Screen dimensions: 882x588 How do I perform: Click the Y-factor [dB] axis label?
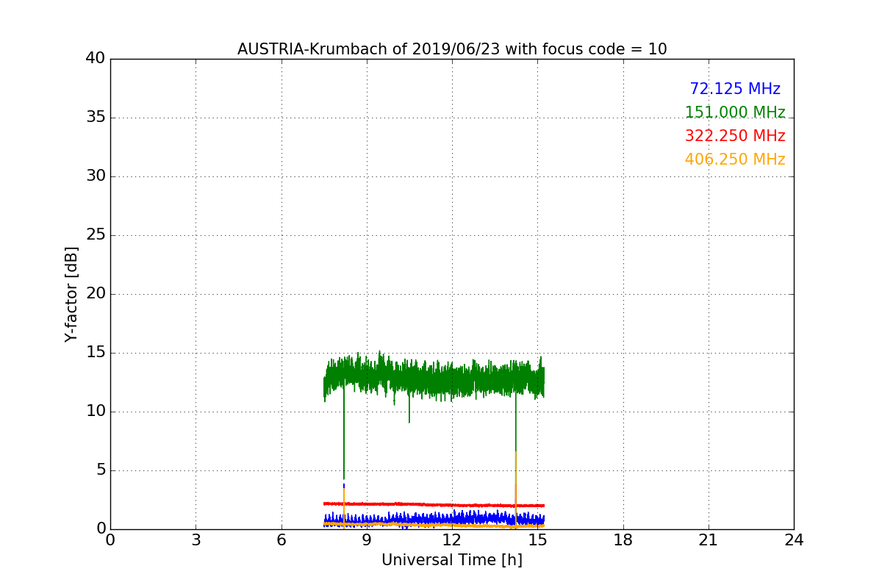click(x=71, y=294)
